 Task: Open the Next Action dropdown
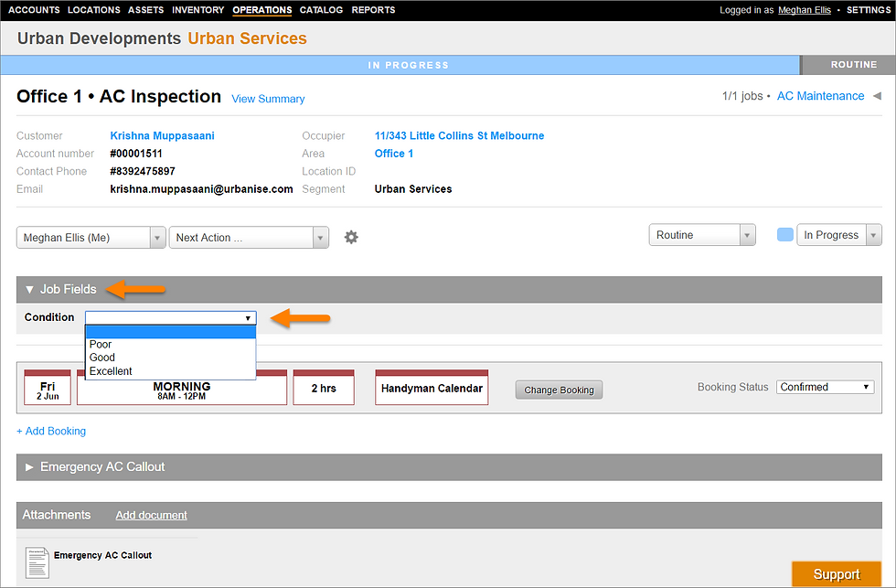[249, 238]
